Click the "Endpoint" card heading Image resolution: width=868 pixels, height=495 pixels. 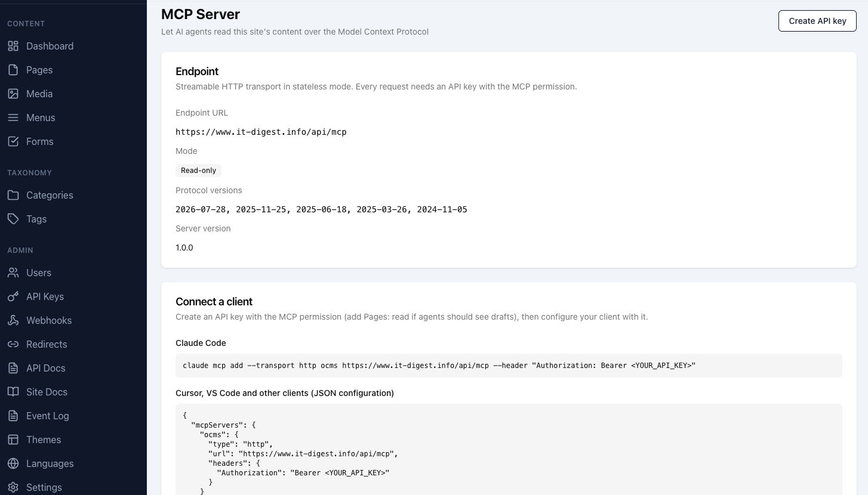[197, 72]
